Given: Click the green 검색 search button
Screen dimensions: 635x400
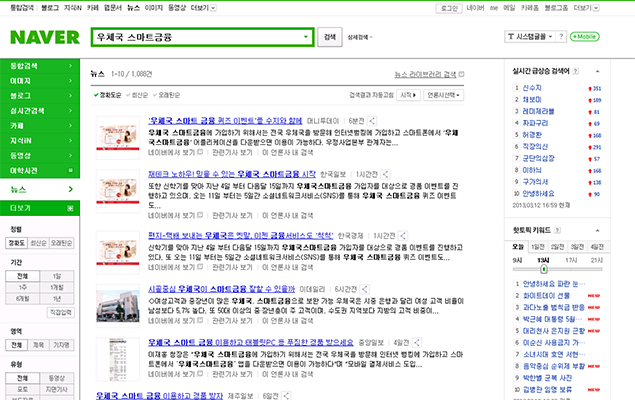Looking at the screenshot, I should [x=330, y=37].
